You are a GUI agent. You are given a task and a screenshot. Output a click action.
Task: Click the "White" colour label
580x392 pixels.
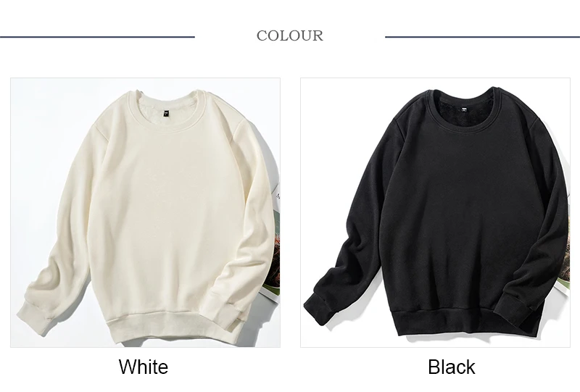(144, 367)
